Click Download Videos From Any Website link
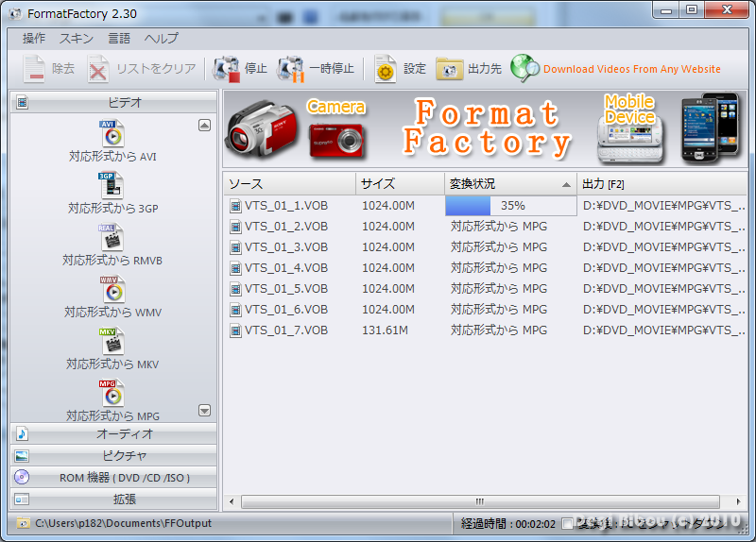 (631, 69)
